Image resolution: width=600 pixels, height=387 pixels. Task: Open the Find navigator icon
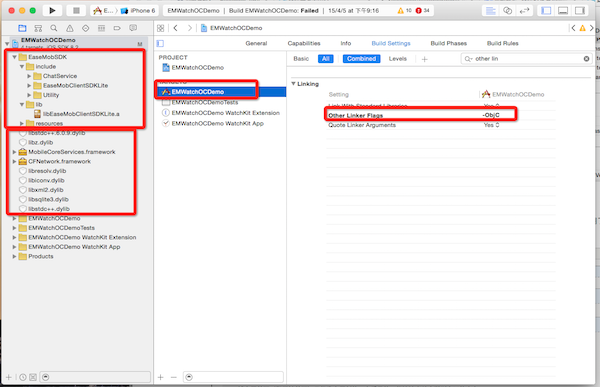click(x=54, y=28)
